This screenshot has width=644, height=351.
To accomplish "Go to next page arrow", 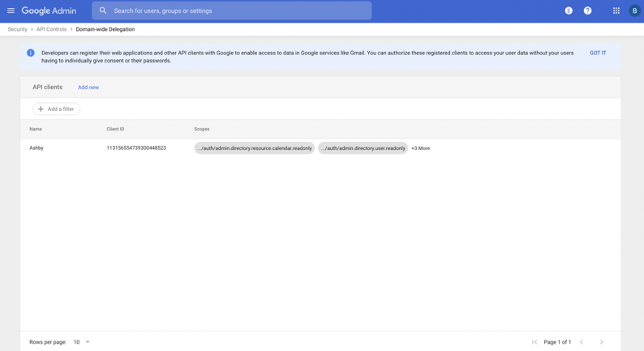I will 602,342.
